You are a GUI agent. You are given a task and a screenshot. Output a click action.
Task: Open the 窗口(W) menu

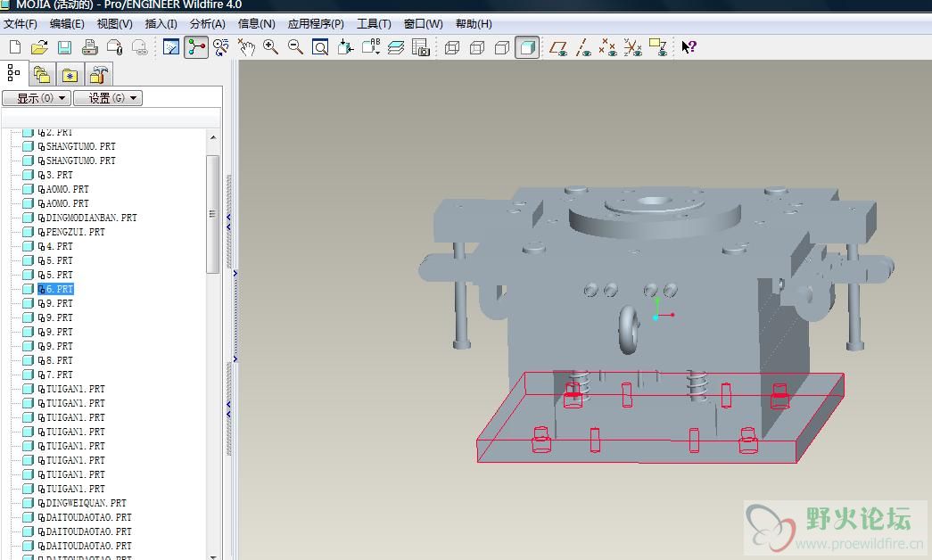[424, 24]
